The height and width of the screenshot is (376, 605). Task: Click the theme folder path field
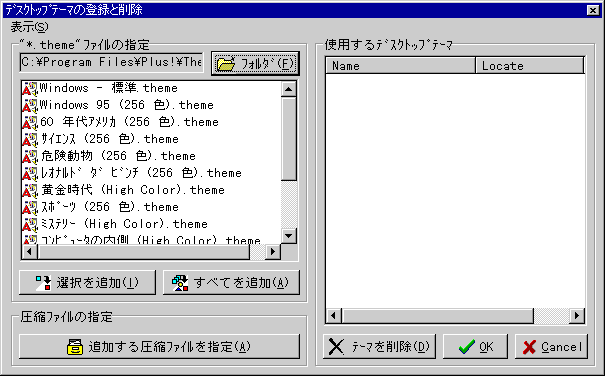click(x=111, y=62)
